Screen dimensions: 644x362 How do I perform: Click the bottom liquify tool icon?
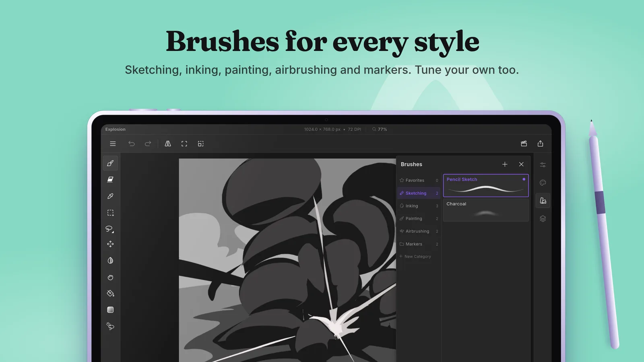click(x=110, y=326)
